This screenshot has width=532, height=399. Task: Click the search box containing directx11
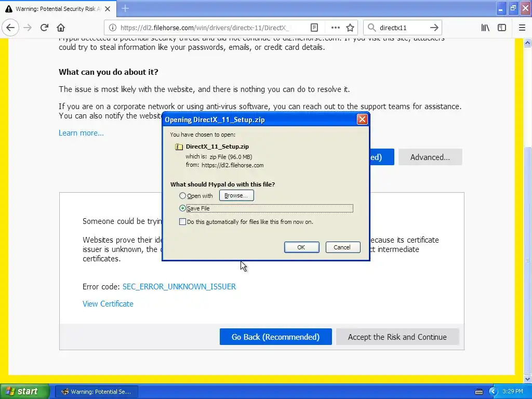[x=402, y=28]
